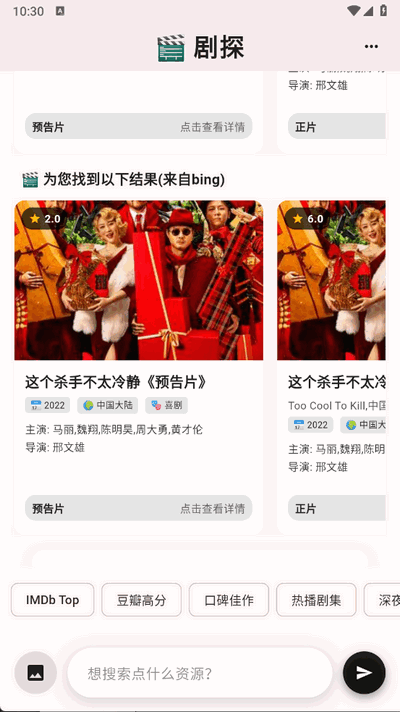Tap the 2022 calendar year tag
This screenshot has width=400, height=712.
[x=48, y=405]
